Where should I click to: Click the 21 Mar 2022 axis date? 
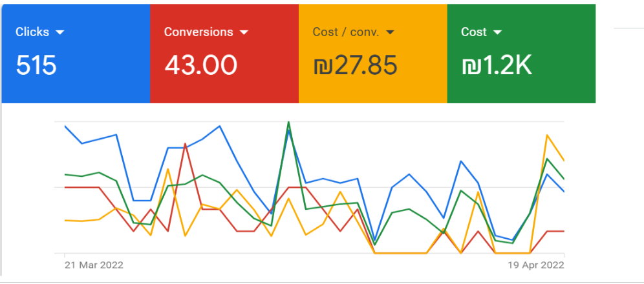tap(94, 265)
